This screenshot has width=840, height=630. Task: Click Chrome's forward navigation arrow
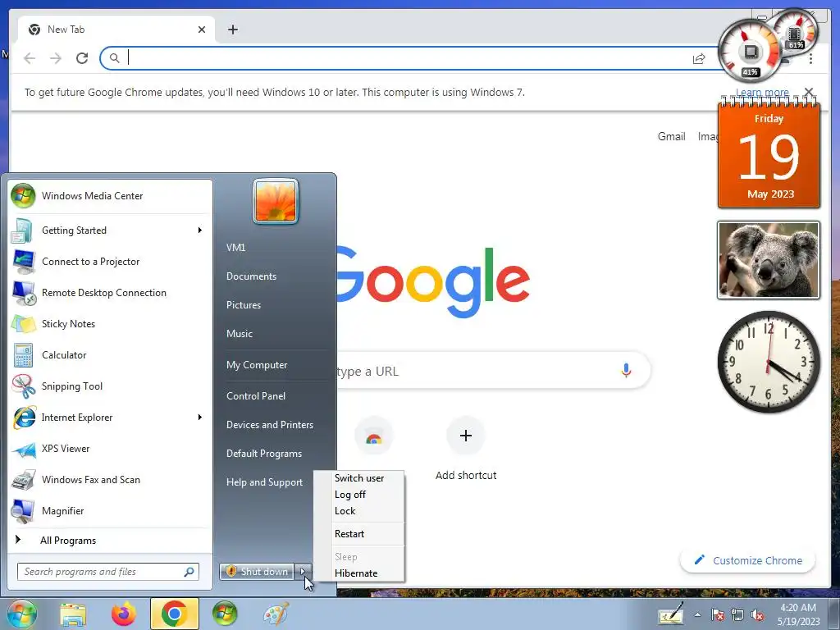56,58
